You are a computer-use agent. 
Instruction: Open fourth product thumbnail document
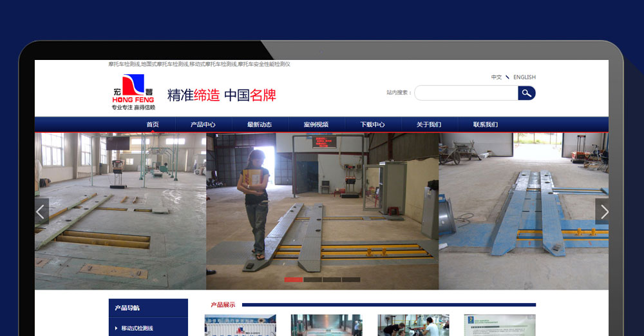pos(500,325)
